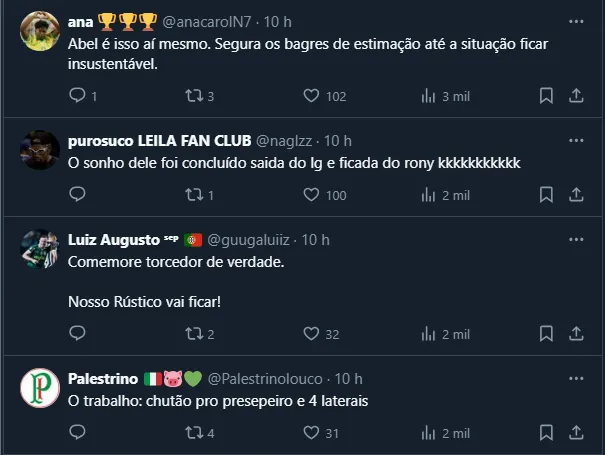Open Palestrino's tweet timestamp 10 h
This screenshot has height=455, width=605.
point(349,379)
